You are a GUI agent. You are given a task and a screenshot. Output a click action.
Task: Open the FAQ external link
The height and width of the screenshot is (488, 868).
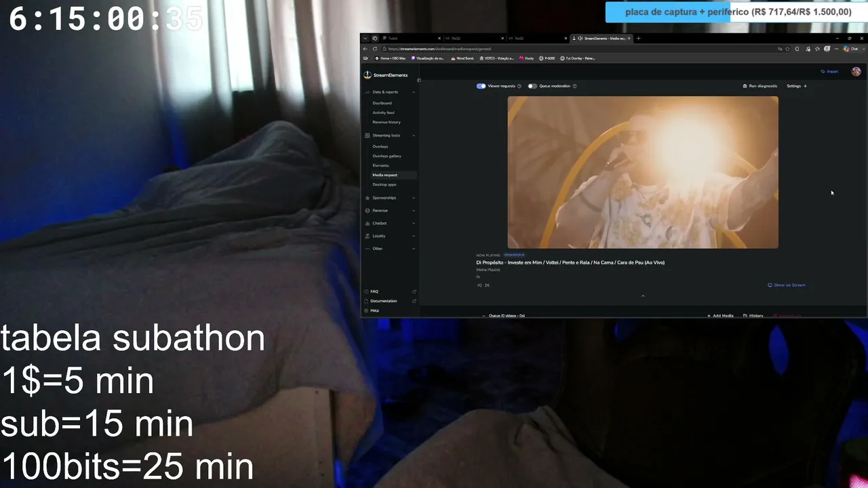tap(390, 291)
